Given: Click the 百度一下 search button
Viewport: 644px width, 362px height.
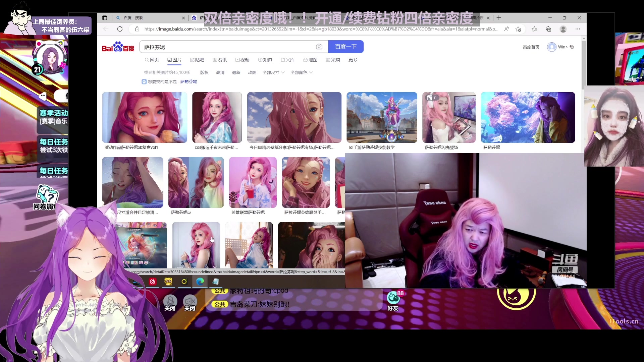Looking at the screenshot, I should [x=346, y=47].
